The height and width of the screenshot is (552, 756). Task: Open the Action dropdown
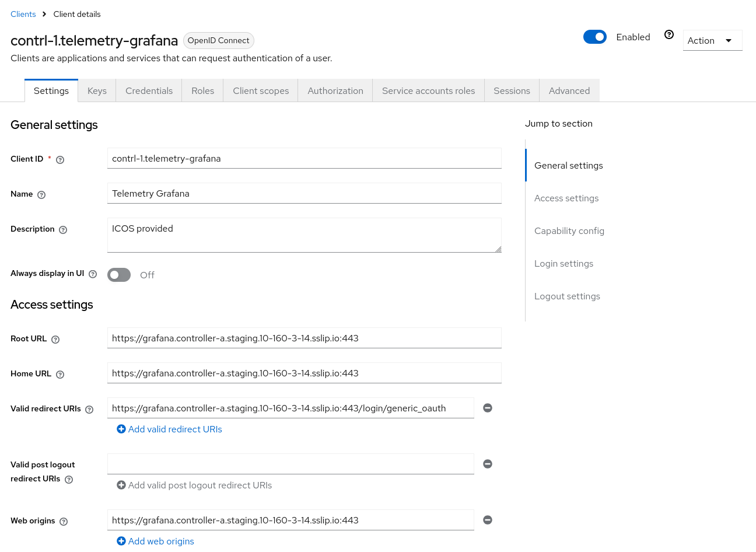[712, 40]
